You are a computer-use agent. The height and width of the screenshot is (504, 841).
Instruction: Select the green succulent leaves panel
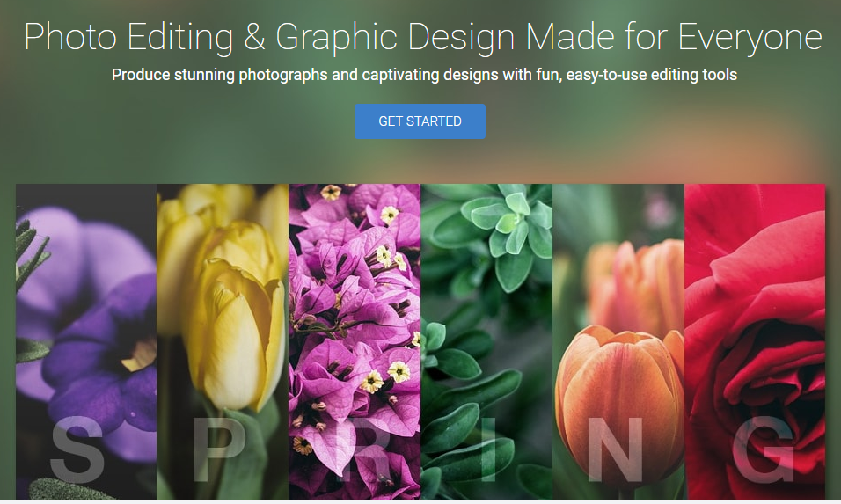coord(486,342)
